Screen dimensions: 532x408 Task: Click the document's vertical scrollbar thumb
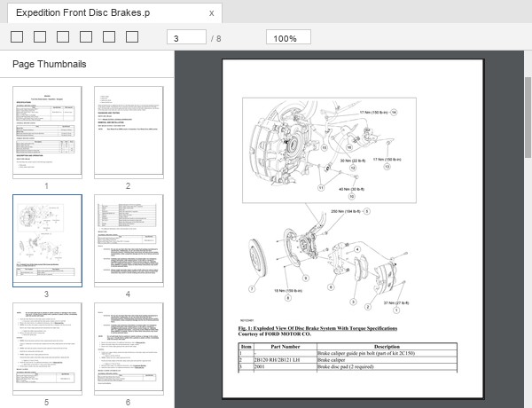(x=528, y=117)
